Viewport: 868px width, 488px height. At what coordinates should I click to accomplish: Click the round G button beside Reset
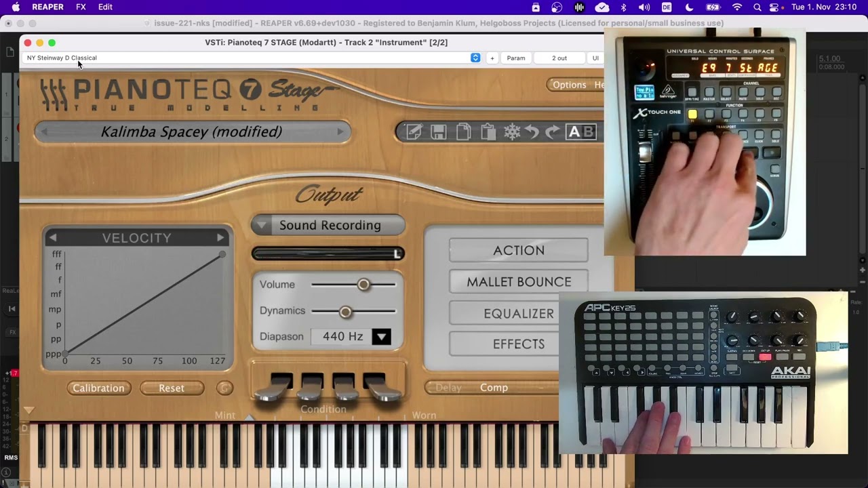pyautogui.click(x=225, y=388)
